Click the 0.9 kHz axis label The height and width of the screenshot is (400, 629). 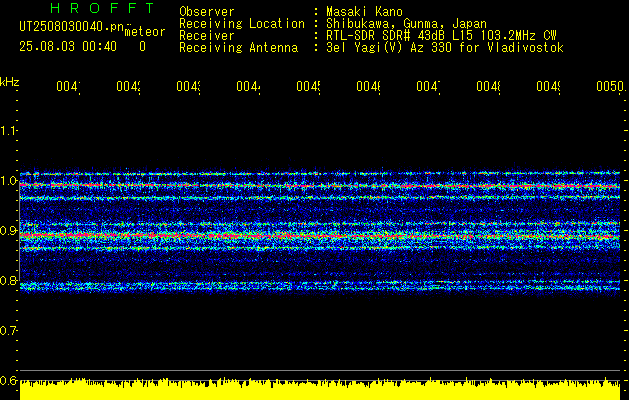pos(8,231)
